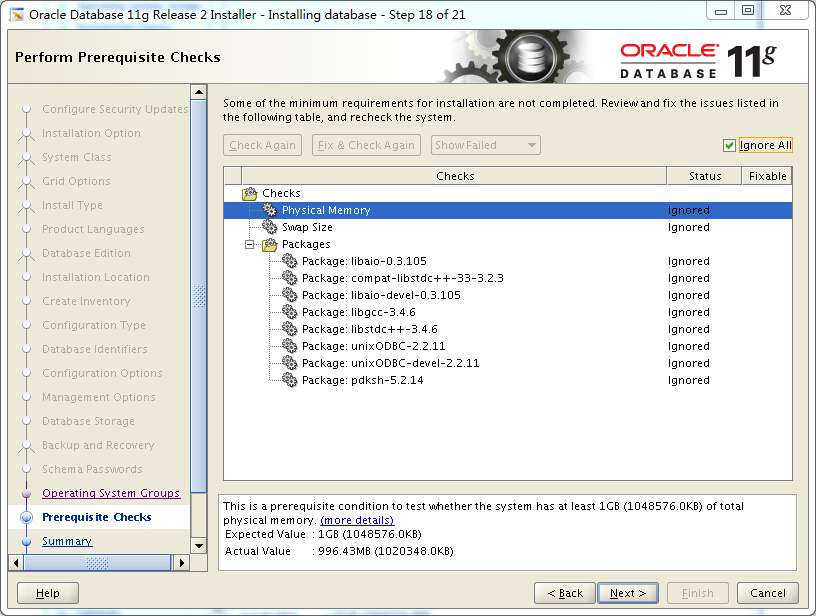Viewport: 816px width, 616px height.
Task: Click steps panel horizontal scroll left arrow
Action: [16, 562]
